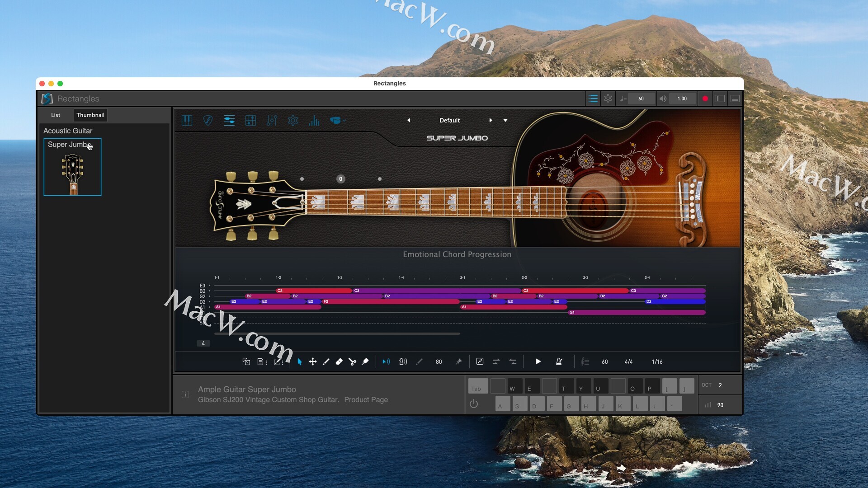The height and width of the screenshot is (488, 868).
Task: Switch to the Thumbnail tab
Action: 90,115
